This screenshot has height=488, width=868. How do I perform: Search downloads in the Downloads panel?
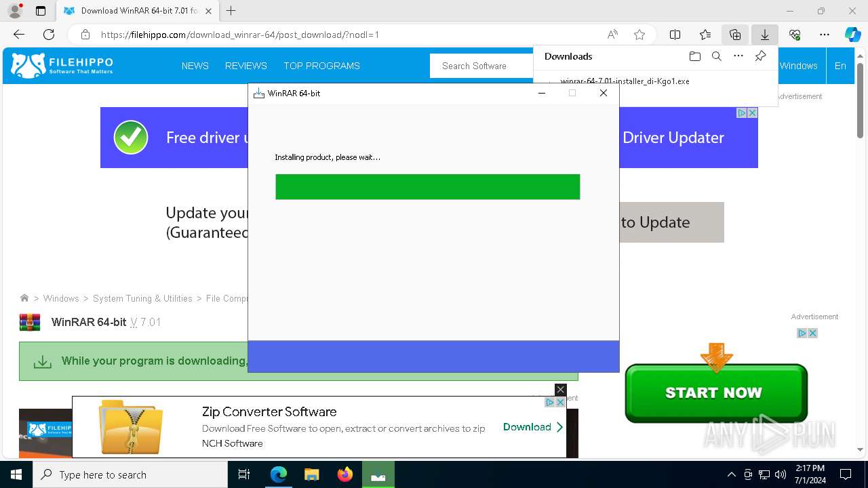click(716, 56)
